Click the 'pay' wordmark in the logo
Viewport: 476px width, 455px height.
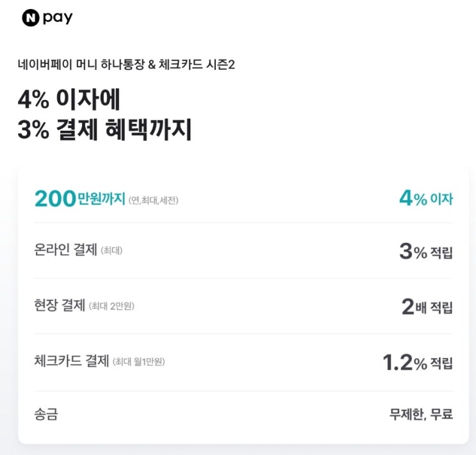58,18
